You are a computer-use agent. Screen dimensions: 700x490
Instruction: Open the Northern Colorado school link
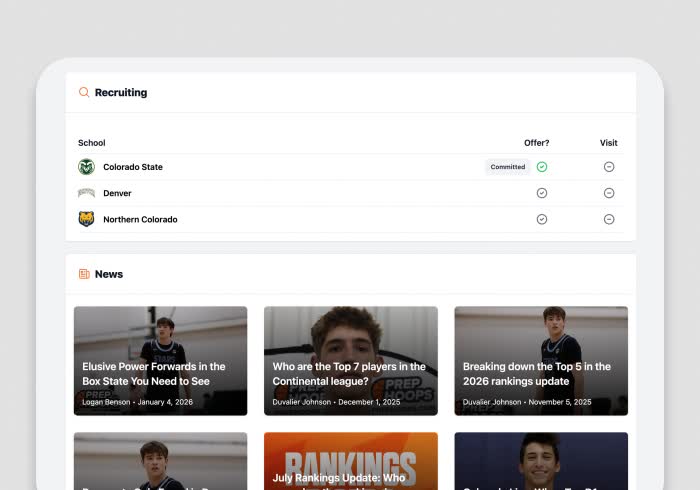[140, 220]
